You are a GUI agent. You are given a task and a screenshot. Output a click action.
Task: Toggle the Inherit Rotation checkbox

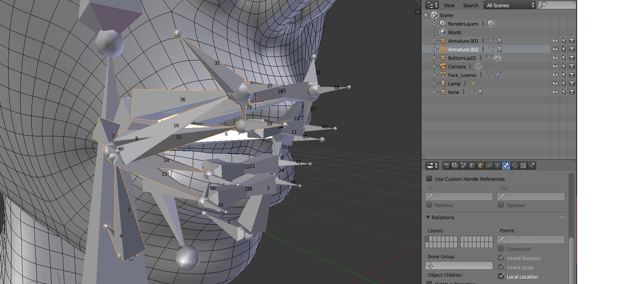[501, 258]
